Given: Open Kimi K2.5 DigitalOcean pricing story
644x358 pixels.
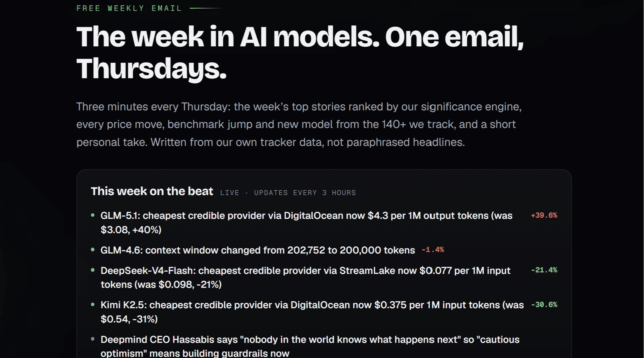Looking at the screenshot, I should tap(312, 312).
